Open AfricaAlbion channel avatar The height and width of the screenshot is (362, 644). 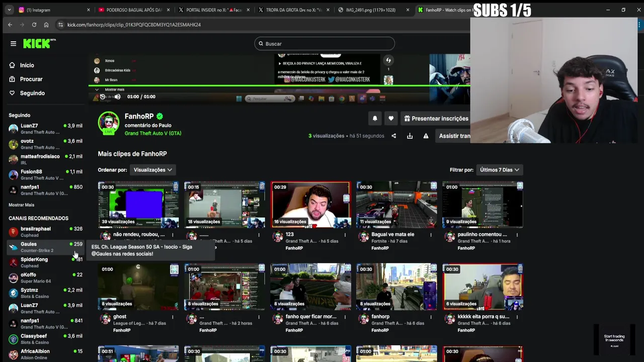coord(13,354)
